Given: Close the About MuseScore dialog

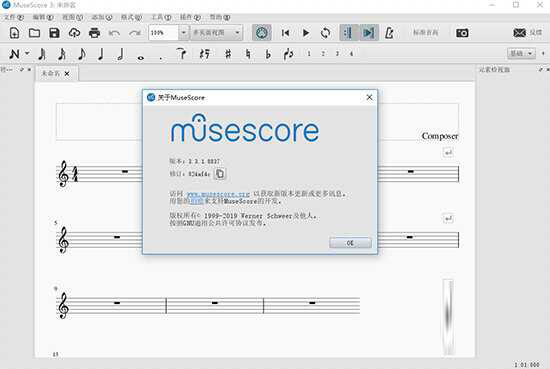Looking at the screenshot, I should pyautogui.click(x=369, y=97).
